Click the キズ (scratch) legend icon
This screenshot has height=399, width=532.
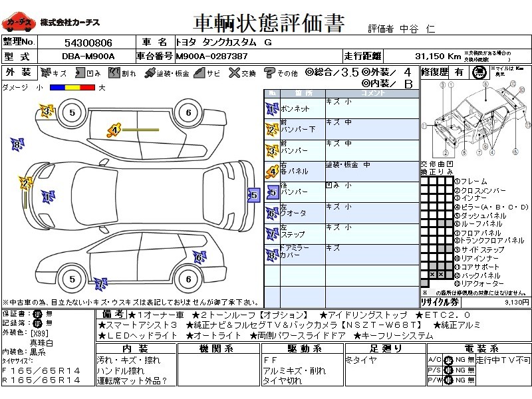pyautogui.click(x=46, y=72)
